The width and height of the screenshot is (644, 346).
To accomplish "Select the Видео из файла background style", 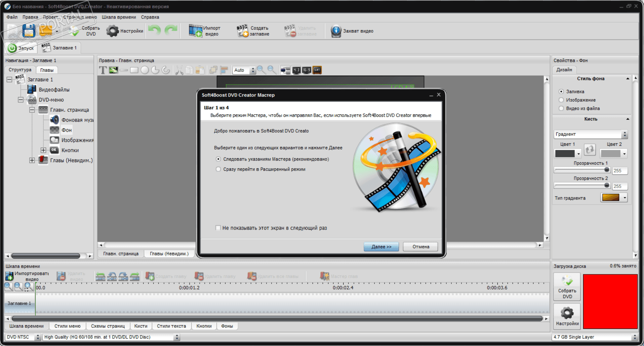I will (561, 108).
